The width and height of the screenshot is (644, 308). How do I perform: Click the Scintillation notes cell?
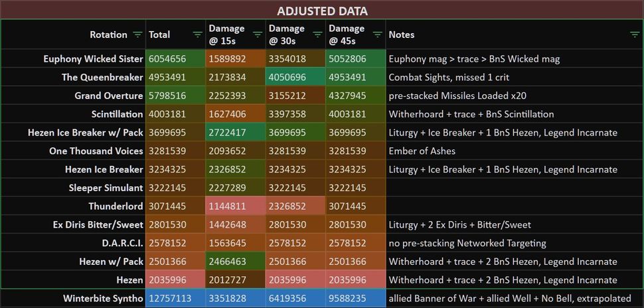[515, 114]
